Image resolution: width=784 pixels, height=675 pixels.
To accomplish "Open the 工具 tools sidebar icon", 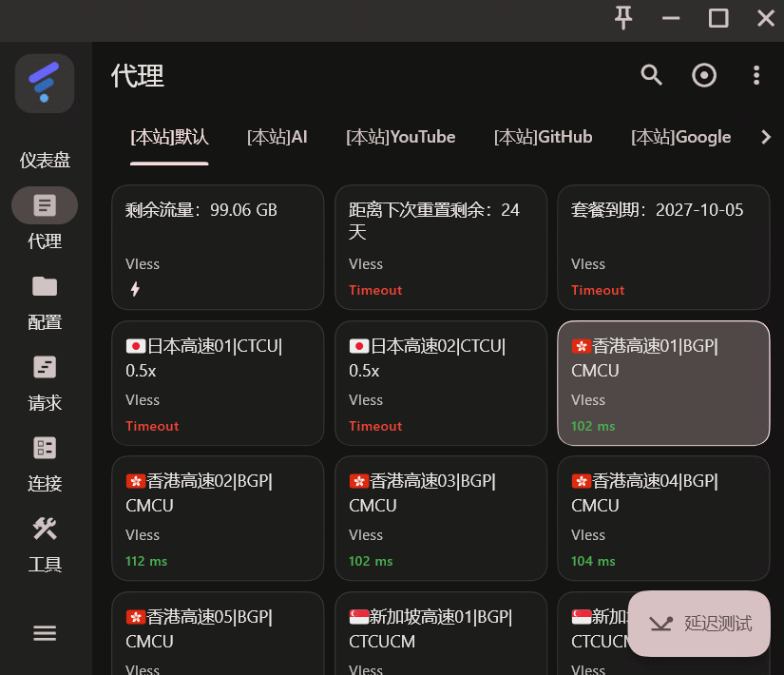I will (45, 529).
